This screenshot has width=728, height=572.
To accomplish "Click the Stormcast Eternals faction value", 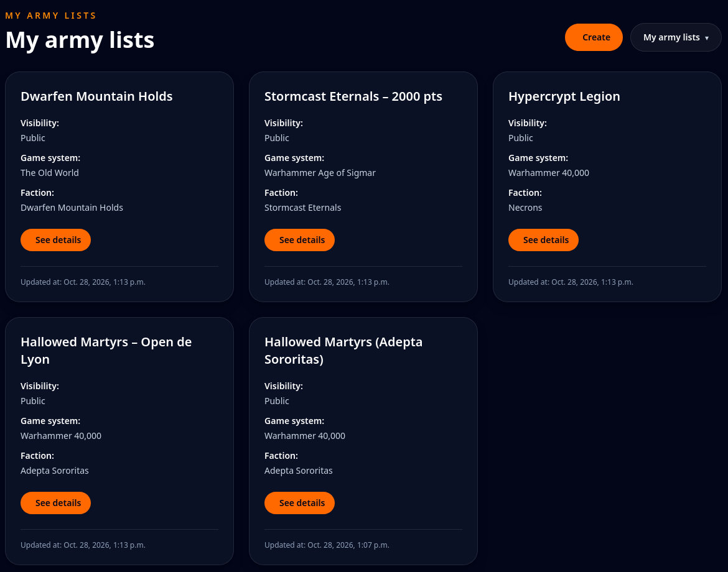I will click(x=303, y=208).
